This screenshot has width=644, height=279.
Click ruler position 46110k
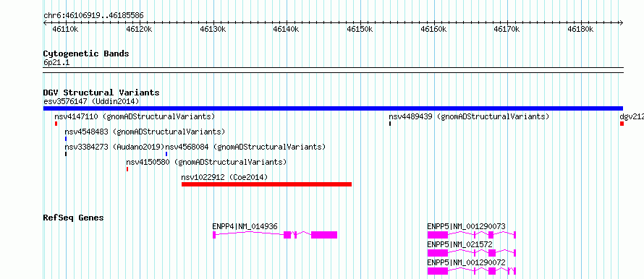click(x=66, y=29)
